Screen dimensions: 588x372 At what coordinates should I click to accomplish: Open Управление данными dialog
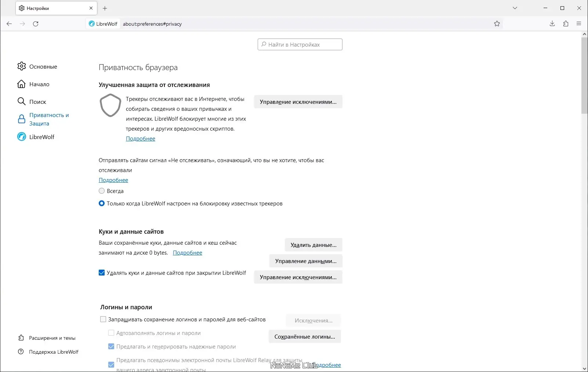pos(306,261)
